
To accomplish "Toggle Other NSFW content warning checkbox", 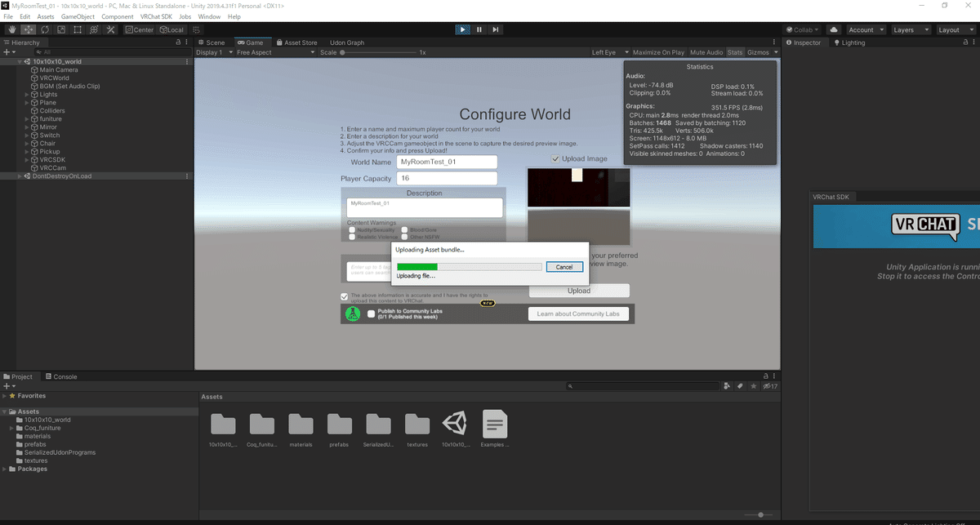I will tap(404, 237).
